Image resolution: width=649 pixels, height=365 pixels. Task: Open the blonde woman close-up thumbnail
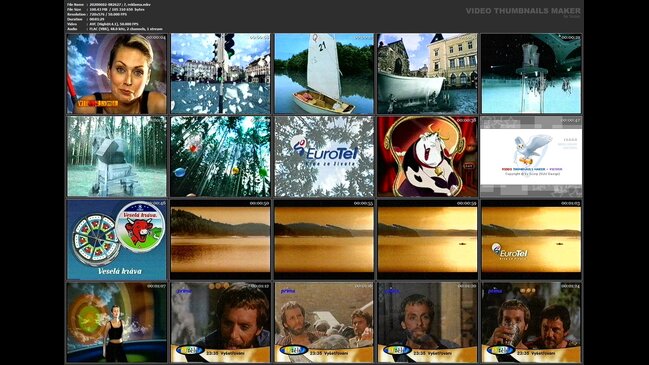[117, 74]
